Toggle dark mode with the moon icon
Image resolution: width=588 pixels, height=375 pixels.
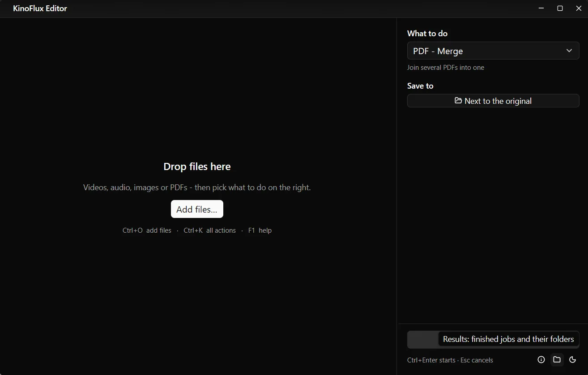(572, 360)
